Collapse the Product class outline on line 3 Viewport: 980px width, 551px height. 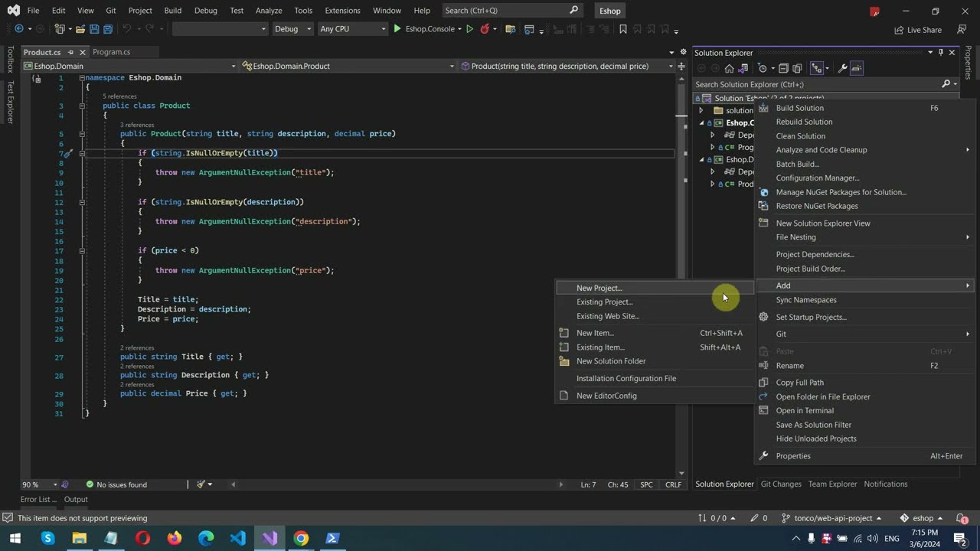82,106
